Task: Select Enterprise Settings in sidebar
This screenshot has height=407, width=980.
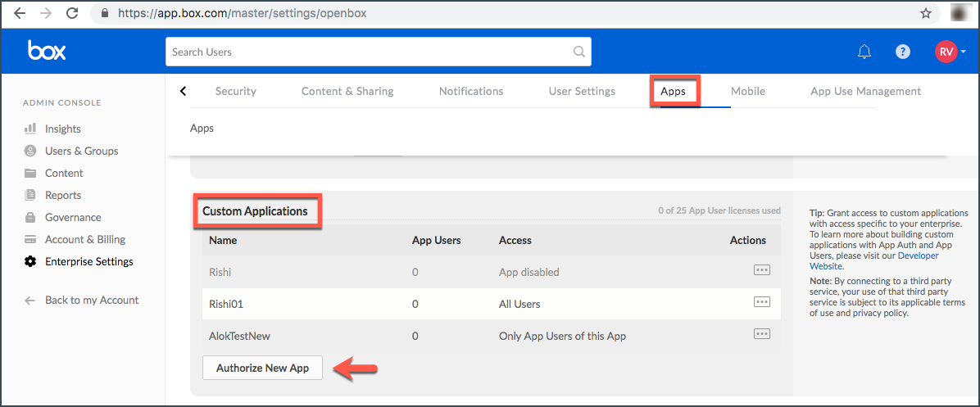Action: tap(88, 261)
